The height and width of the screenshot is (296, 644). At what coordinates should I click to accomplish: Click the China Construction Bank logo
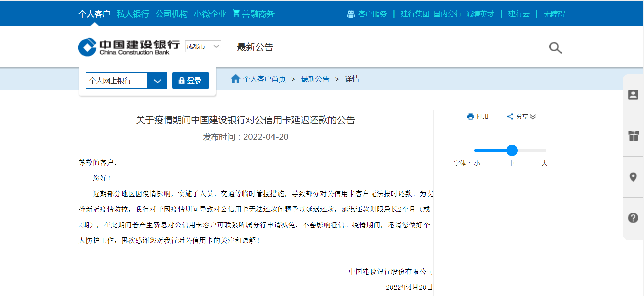tap(129, 47)
